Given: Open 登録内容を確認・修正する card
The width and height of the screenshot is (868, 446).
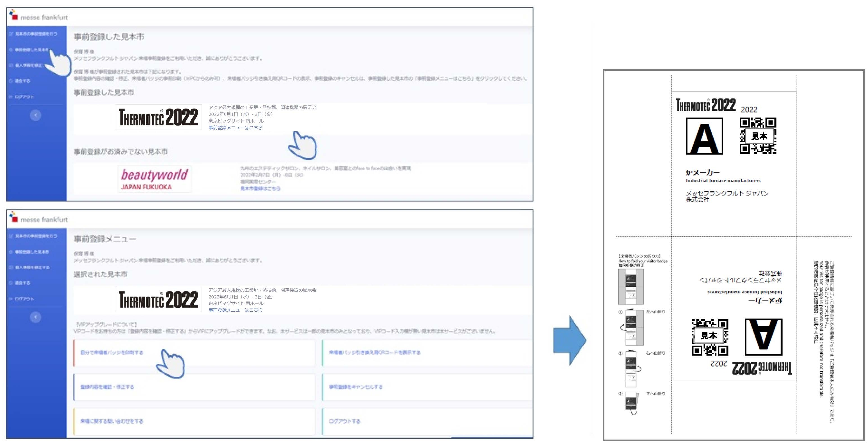Looking at the screenshot, I should (194, 387).
